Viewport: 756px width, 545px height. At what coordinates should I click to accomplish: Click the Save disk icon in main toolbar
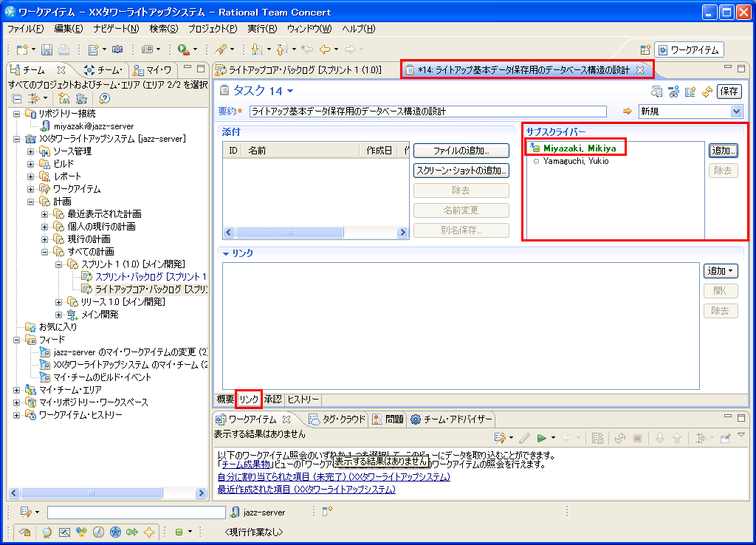point(47,49)
